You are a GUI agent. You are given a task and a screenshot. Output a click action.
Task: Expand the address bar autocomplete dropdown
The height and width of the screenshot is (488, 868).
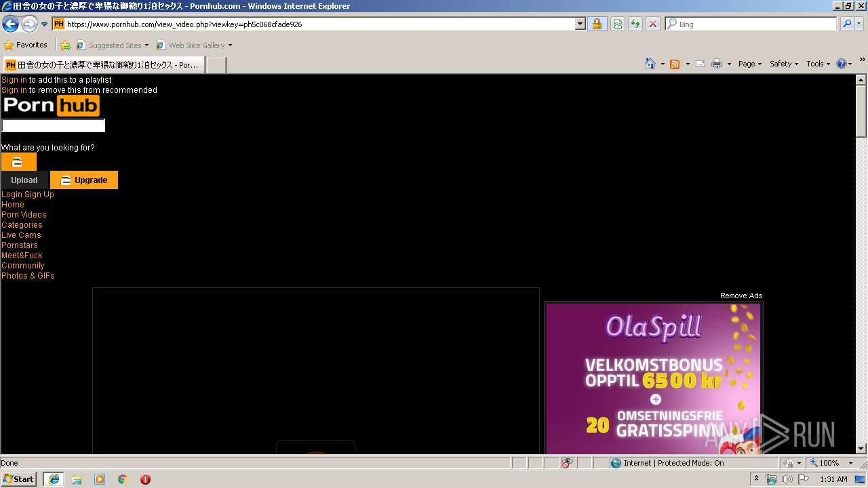pos(580,24)
